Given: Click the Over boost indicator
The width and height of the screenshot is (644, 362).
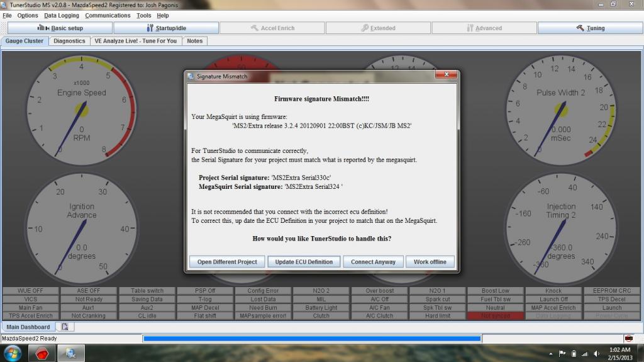Looking at the screenshot, I should pos(379,291).
